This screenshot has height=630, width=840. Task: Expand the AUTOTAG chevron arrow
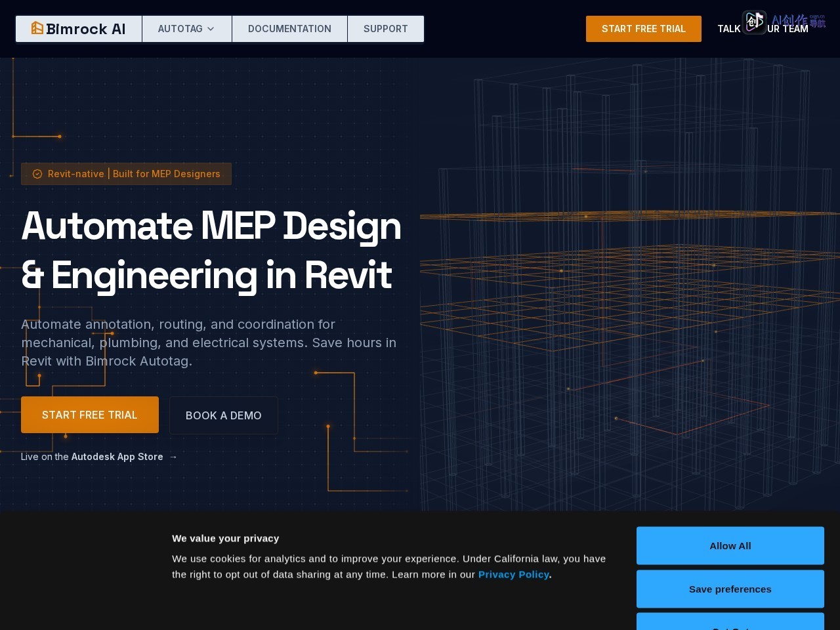[x=211, y=29]
